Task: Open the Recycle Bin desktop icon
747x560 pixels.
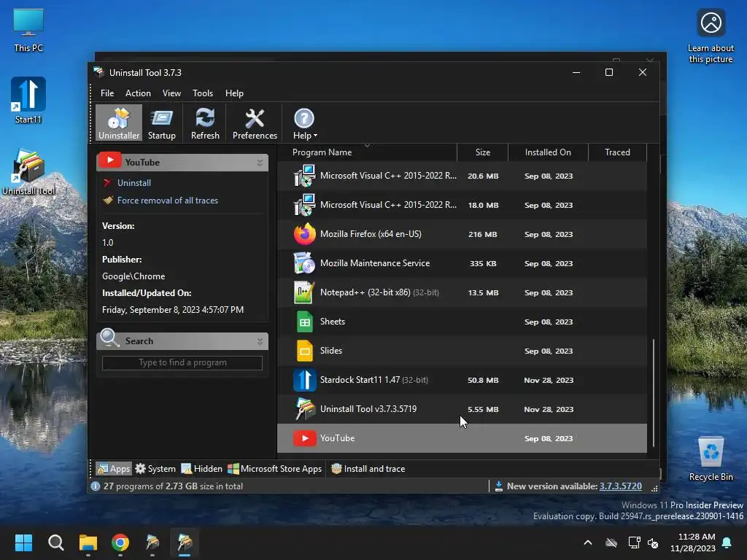Action: pyautogui.click(x=711, y=459)
